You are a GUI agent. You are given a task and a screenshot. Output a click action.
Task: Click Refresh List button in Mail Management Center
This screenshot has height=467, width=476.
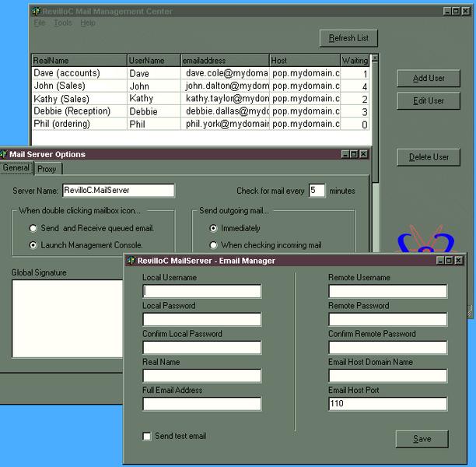pos(348,38)
